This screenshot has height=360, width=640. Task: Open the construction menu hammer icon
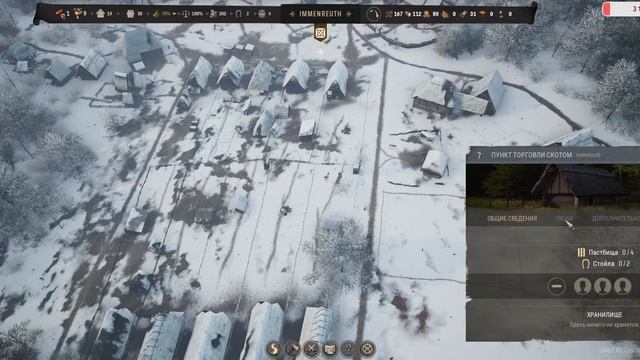(292, 349)
